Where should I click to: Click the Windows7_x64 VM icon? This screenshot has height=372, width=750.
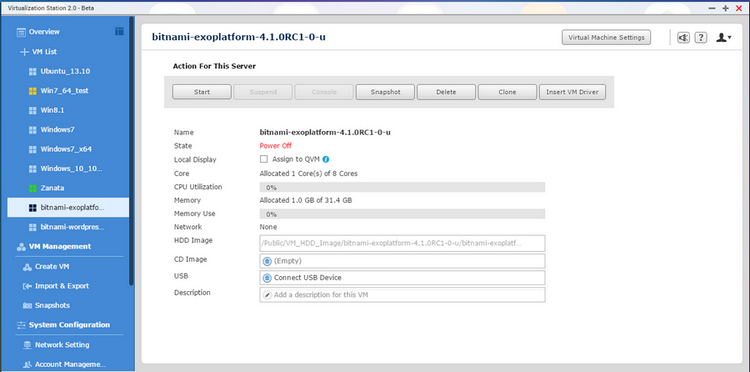coord(33,149)
